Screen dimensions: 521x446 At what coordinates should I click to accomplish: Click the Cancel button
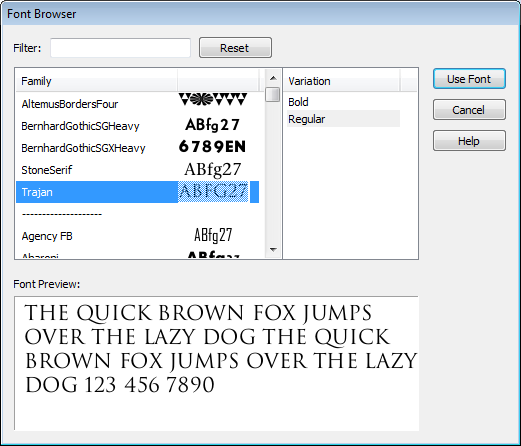[x=469, y=110]
